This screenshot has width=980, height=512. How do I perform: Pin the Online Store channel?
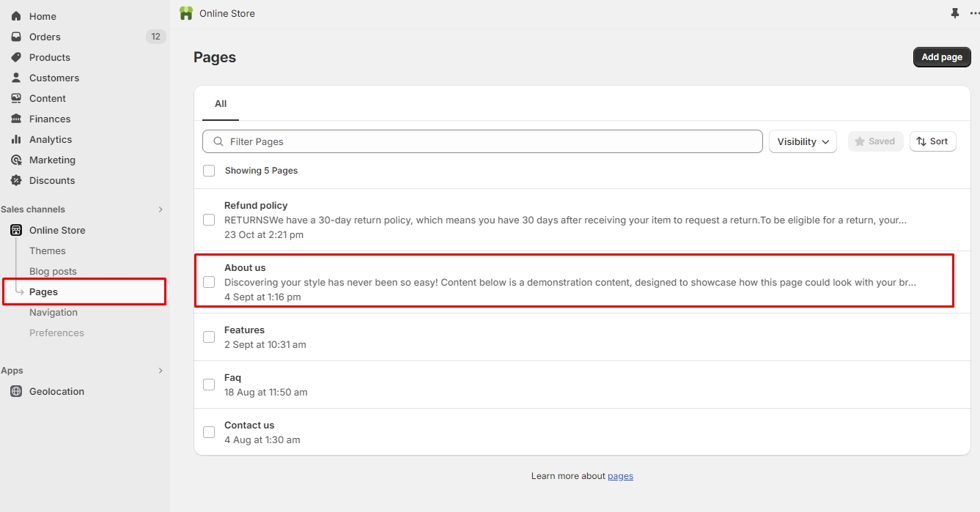click(954, 13)
